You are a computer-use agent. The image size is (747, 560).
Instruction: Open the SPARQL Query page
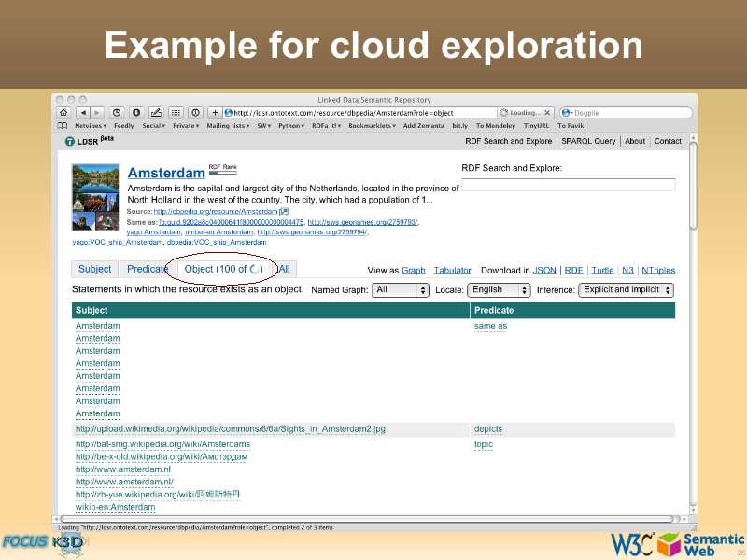pyautogui.click(x=588, y=142)
